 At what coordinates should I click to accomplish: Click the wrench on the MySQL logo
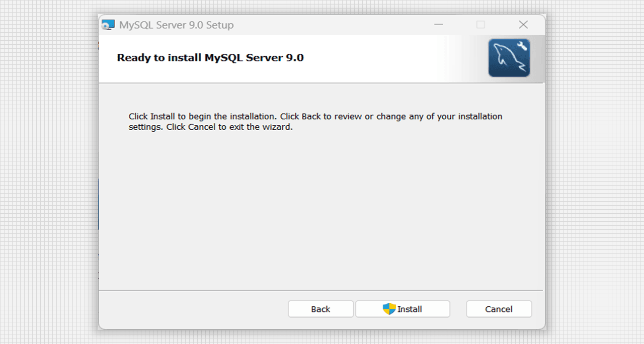(x=522, y=47)
